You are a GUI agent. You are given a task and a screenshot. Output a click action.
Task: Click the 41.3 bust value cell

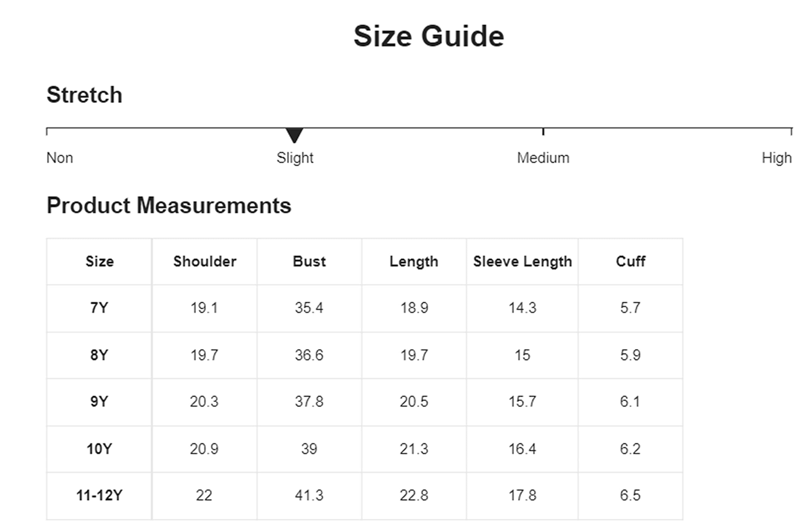pos(309,496)
